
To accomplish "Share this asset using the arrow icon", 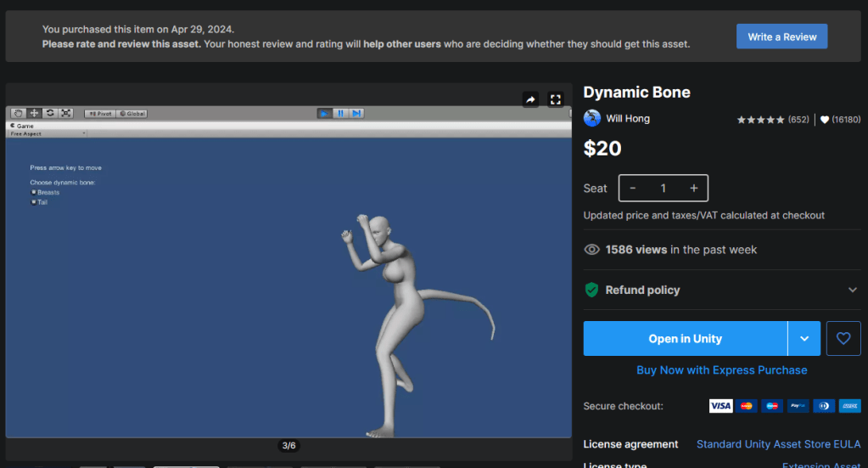I will point(530,100).
